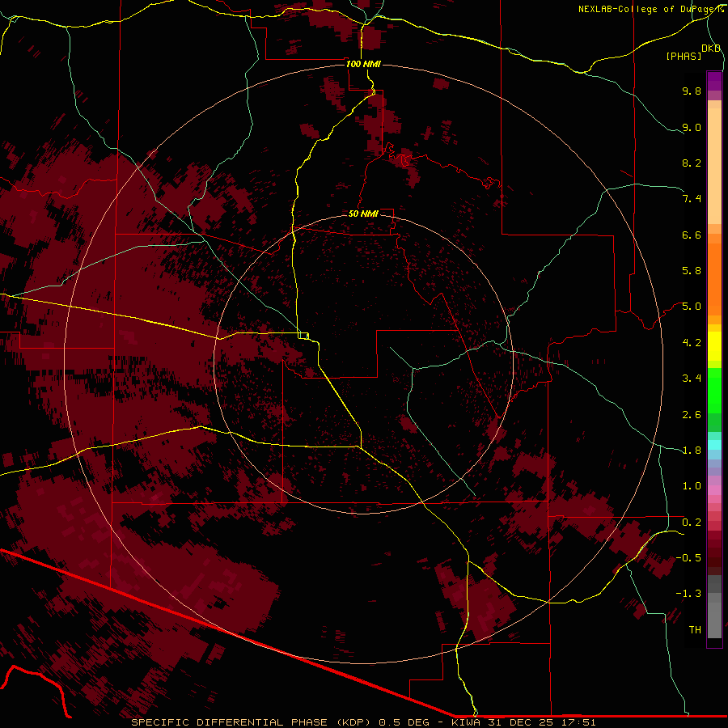Select the -0.5 value on the scale
728x728 pixels.
pos(688,558)
